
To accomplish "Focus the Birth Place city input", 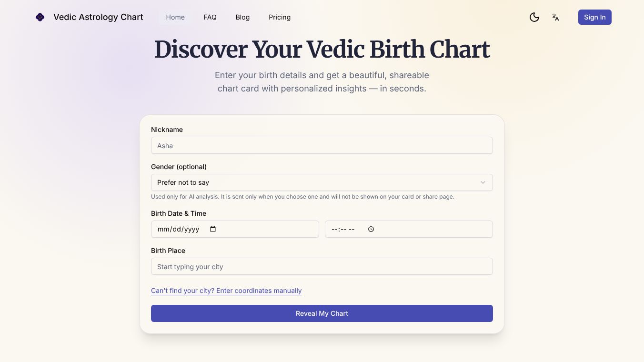I will [322, 266].
